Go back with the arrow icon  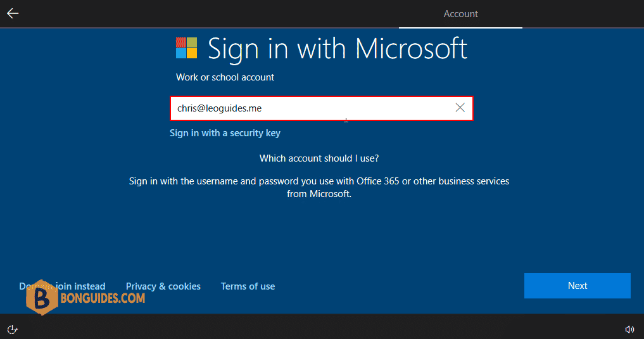[13, 13]
